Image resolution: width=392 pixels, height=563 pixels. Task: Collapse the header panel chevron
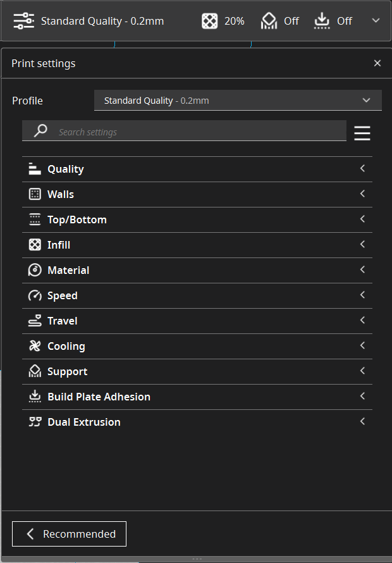tap(376, 20)
